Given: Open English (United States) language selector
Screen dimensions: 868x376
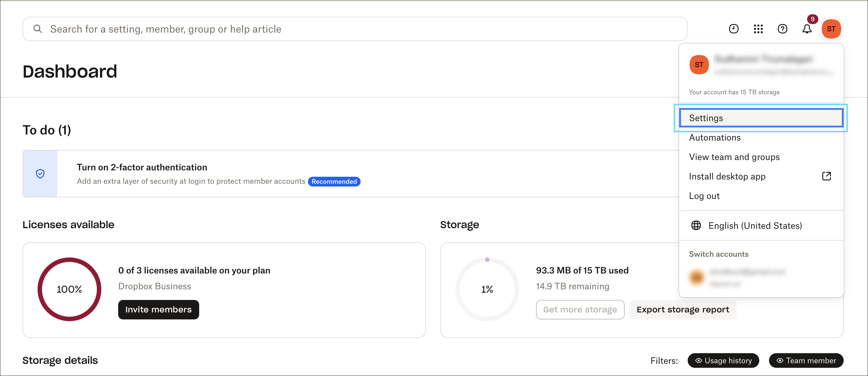Looking at the screenshot, I should point(755,225).
